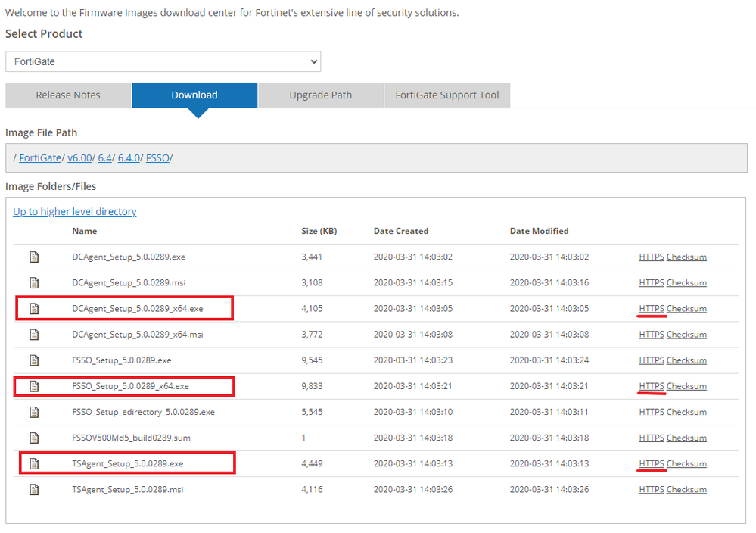The image size is (756, 533).
Task: Click file icon for DCAgent_Setup_5.0.0289.msi
Action: pos(34,282)
